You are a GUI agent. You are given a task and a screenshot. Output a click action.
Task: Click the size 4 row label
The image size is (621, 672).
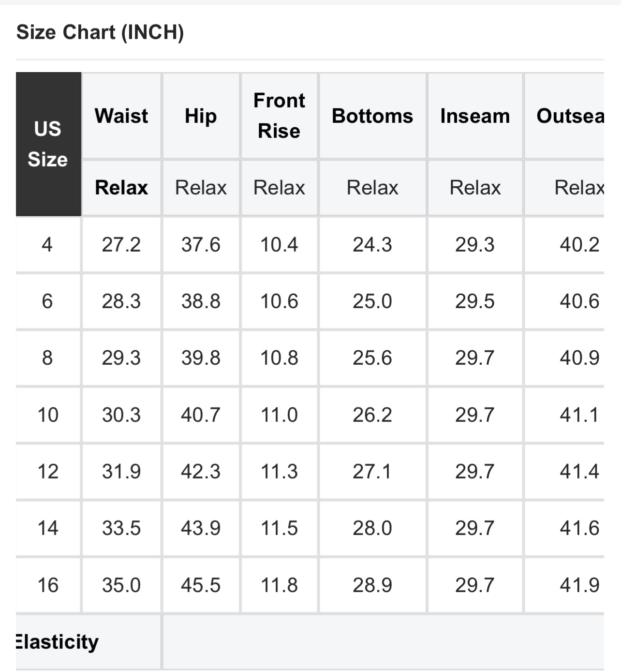click(47, 245)
